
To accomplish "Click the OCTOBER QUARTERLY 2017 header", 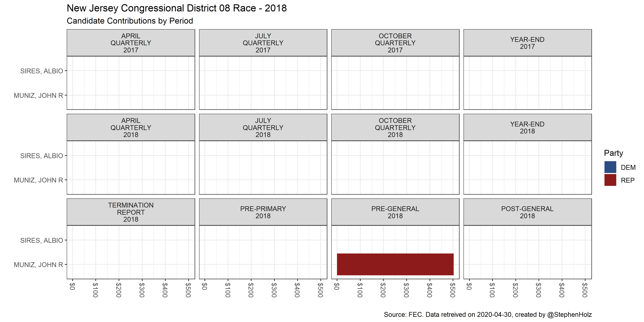I will pyautogui.click(x=395, y=43).
